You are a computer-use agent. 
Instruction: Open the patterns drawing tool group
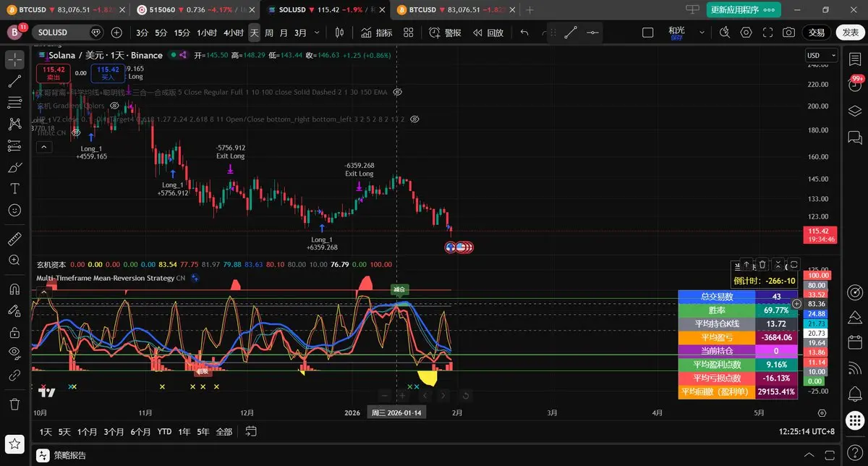coord(14,124)
